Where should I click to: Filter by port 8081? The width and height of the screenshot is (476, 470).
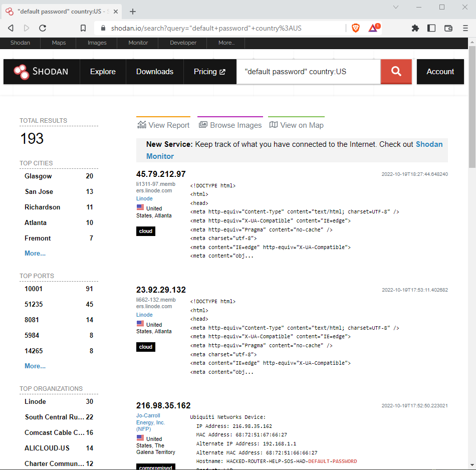pos(32,320)
